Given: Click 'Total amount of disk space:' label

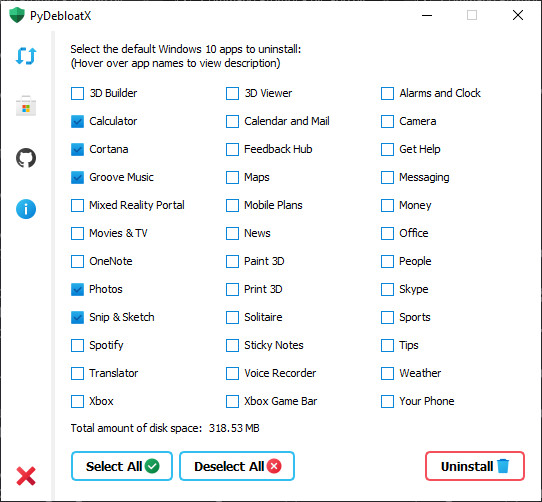Looking at the screenshot, I should 136,428.
